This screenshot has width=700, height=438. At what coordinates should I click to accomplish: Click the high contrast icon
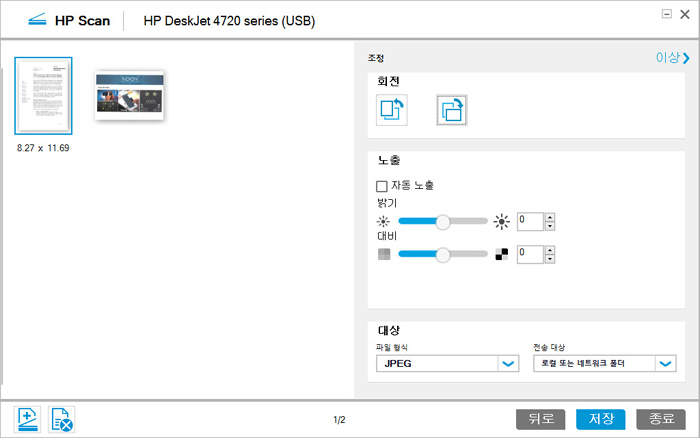pyautogui.click(x=502, y=254)
